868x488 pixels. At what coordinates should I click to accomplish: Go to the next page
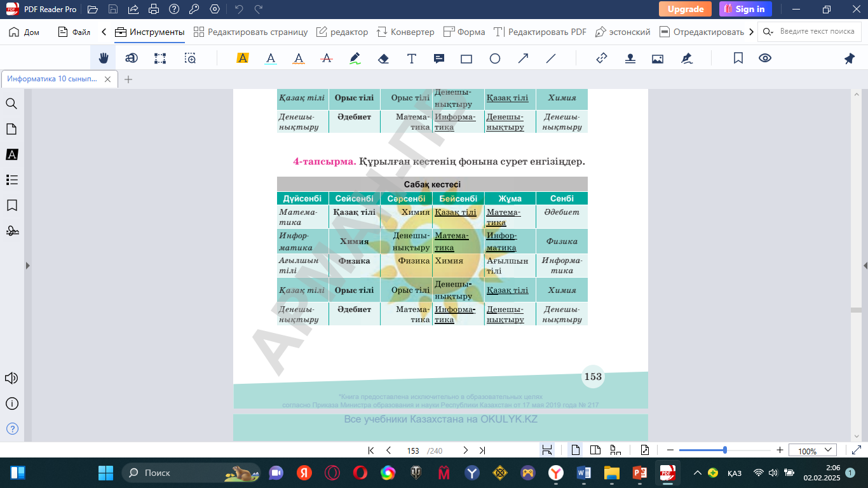coord(465,451)
